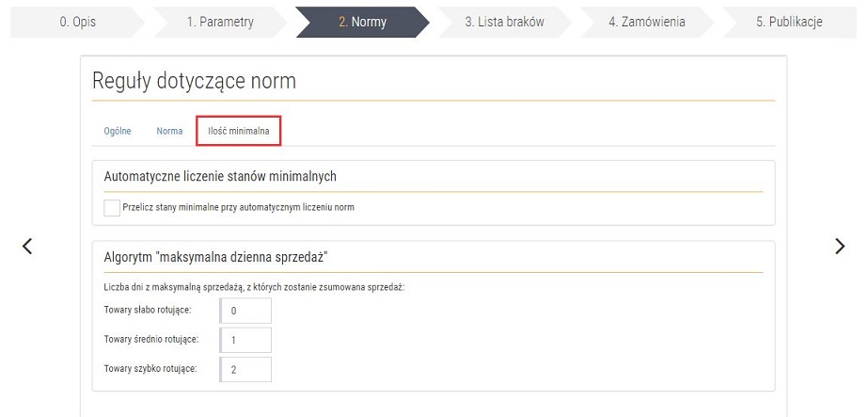This screenshot has width=868, height=417.
Task: Click the 'Towary średnio rotujące' value field
Action: (x=245, y=340)
